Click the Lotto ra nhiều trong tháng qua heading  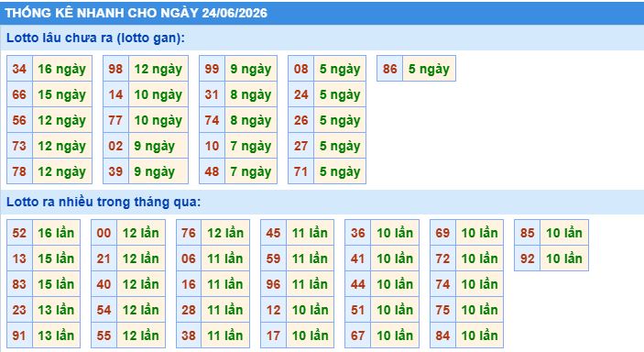104,202
